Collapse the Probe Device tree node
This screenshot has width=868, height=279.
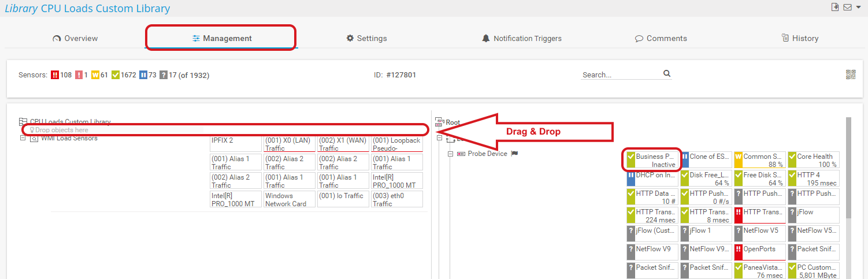451,154
